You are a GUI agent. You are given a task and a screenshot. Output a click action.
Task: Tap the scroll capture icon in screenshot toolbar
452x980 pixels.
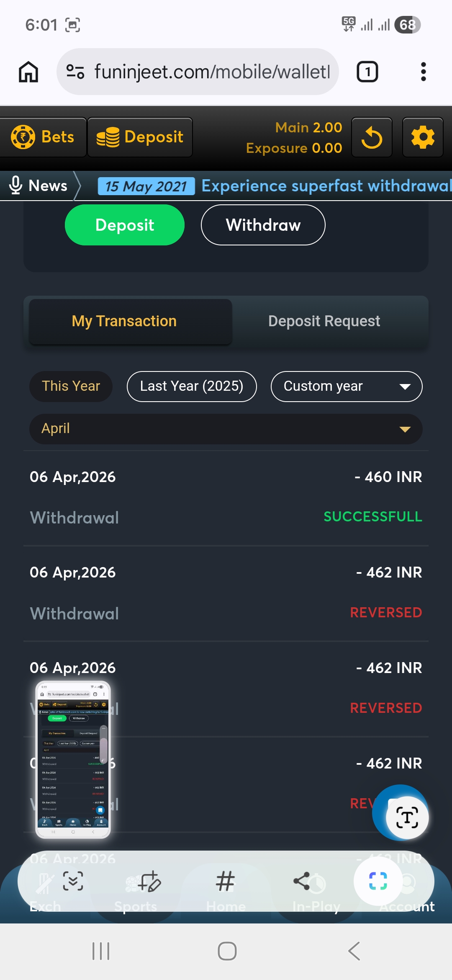[73, 881]
